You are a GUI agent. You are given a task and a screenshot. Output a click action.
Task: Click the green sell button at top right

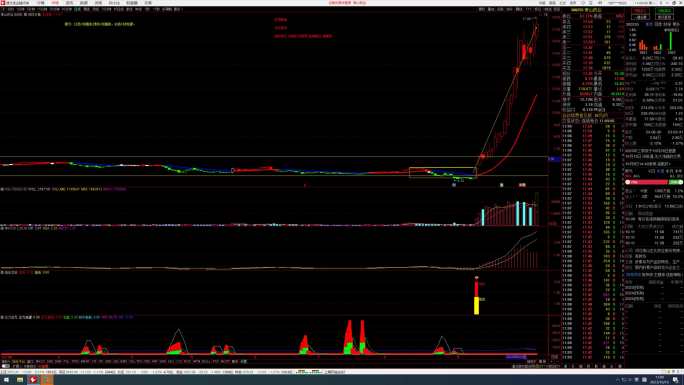[665, 11]
